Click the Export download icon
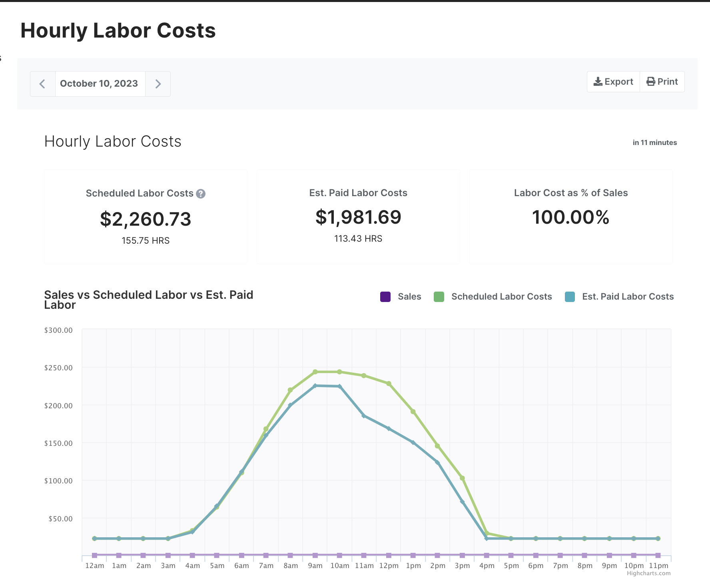 598,81
